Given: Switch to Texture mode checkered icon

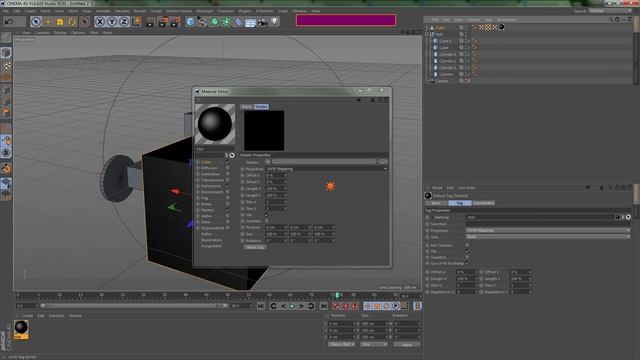Looking at the screenshot, I should coord(6,65).
